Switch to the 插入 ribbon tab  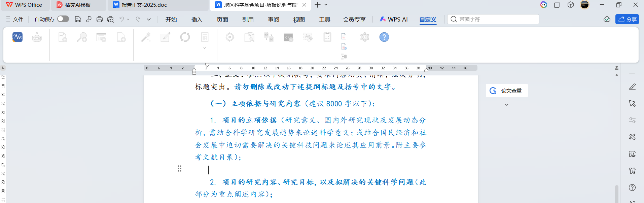coord(196,20)
